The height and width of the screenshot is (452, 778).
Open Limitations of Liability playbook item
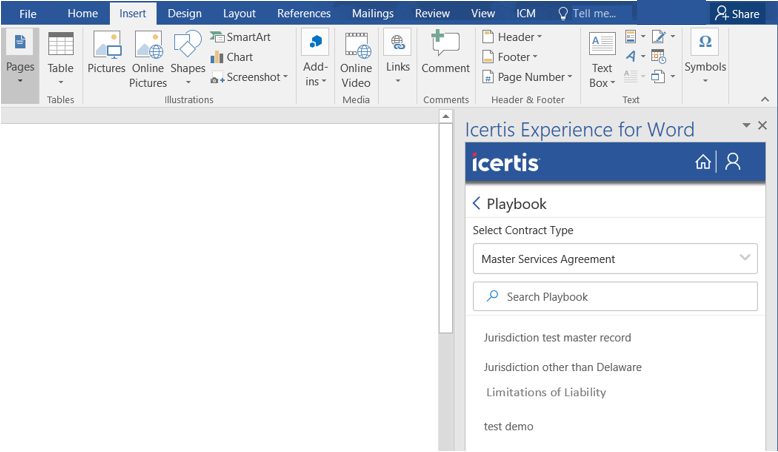point(546,393)
